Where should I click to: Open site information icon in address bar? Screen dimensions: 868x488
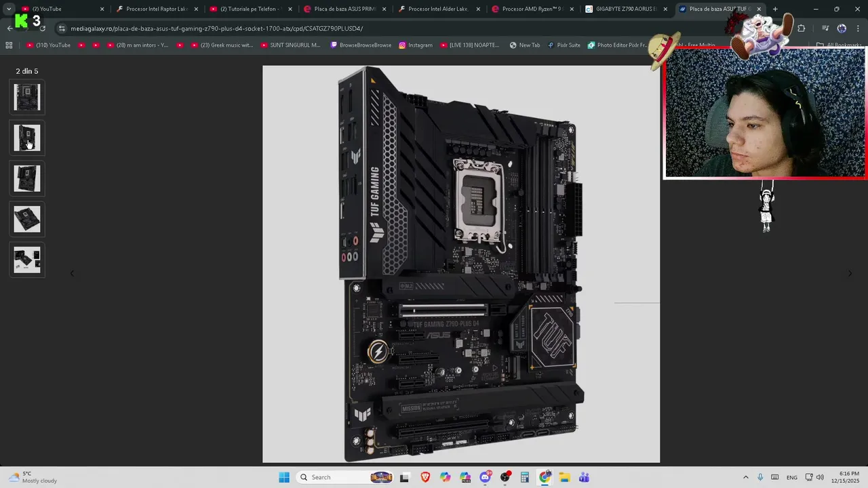click(62, 28)
